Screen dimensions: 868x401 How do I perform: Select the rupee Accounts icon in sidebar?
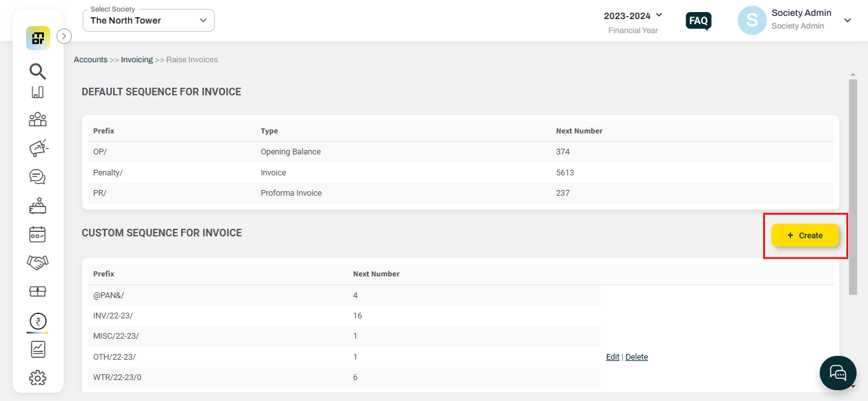coord(37,321)
